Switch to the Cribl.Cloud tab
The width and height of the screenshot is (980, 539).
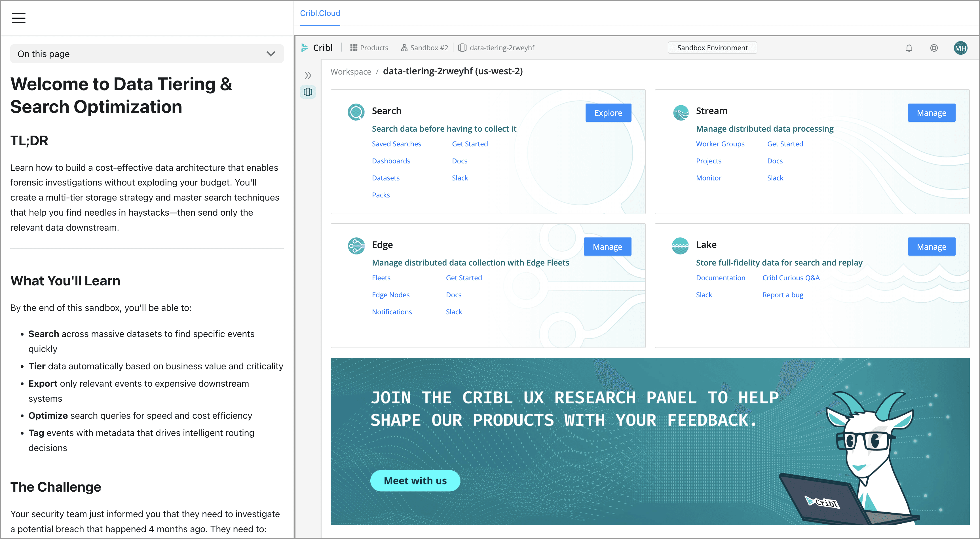tap(320, 13)
